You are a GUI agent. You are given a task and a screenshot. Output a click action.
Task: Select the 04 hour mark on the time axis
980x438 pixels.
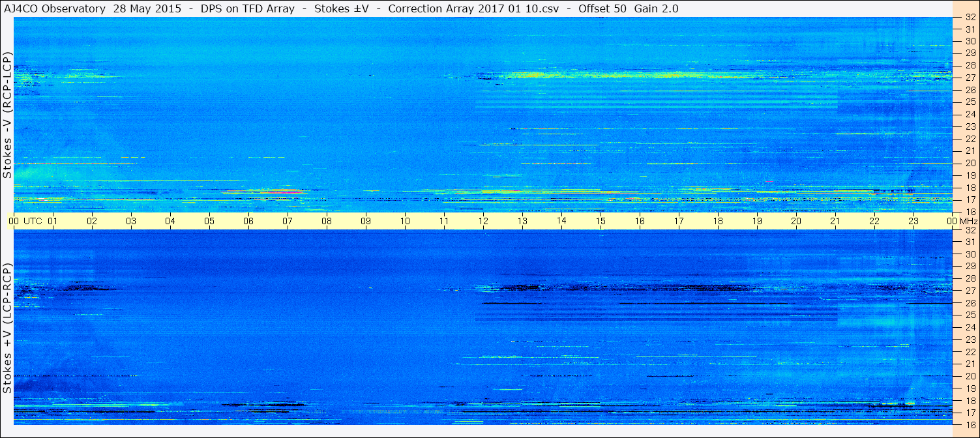[x=170, y=221]
